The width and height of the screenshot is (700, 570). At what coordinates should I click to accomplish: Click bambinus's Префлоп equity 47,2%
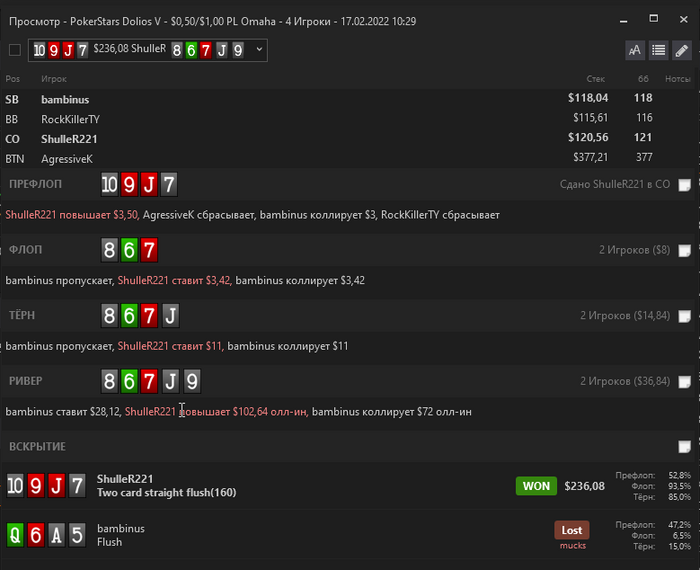click(679, 524)
